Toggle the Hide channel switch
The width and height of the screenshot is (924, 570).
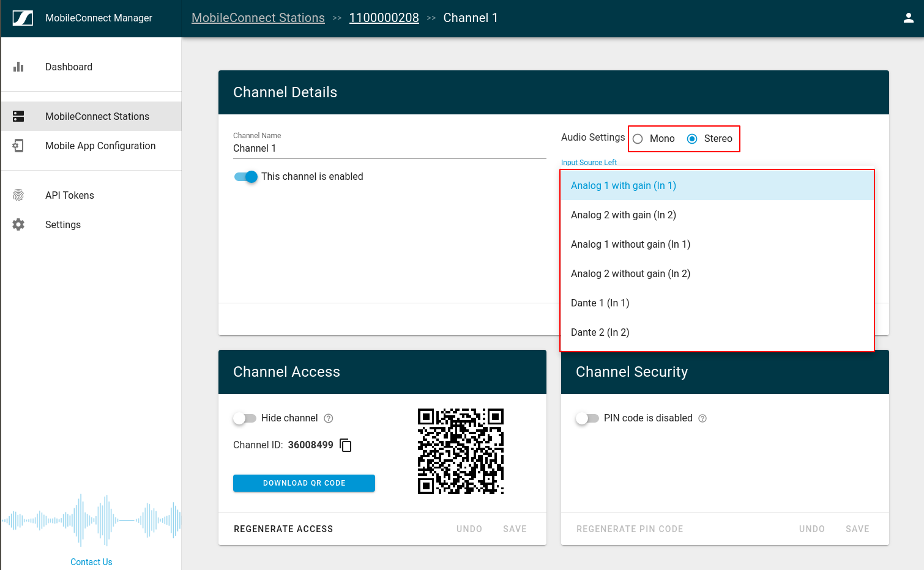pyautogui.click(x=245, y=418)
